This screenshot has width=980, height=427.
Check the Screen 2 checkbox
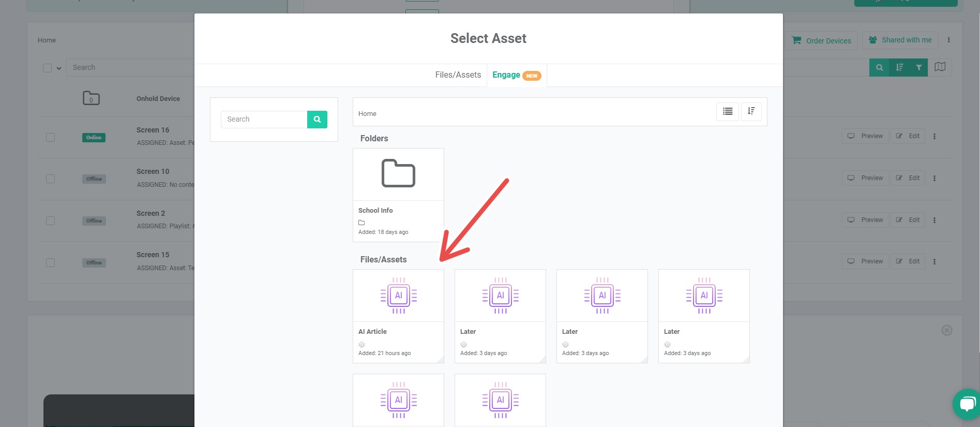tap(50, 220)
